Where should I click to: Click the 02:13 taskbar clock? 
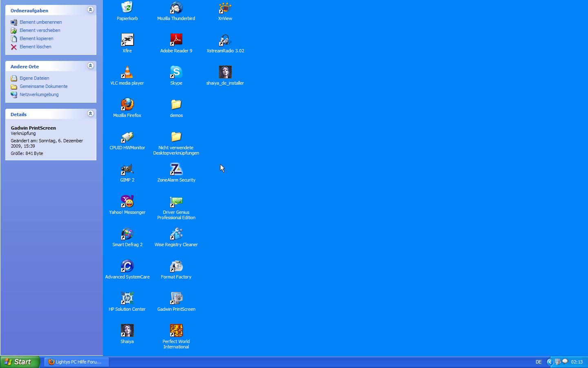point(577,362)
